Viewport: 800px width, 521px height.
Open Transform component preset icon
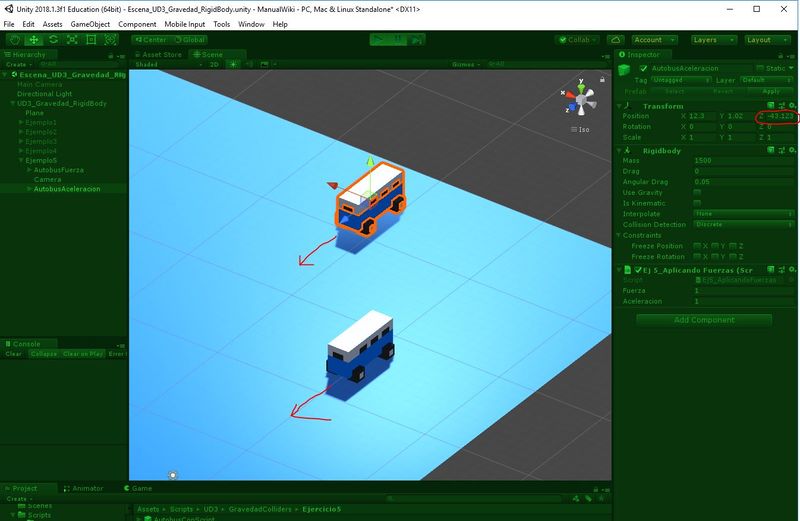(x=782, y=106)
